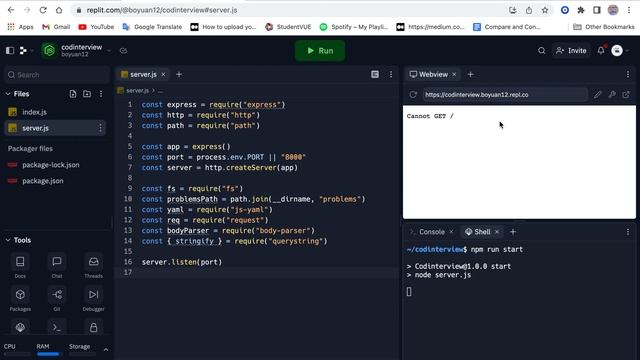Open Webview devtools wrench icon

(x=612, y=95)
